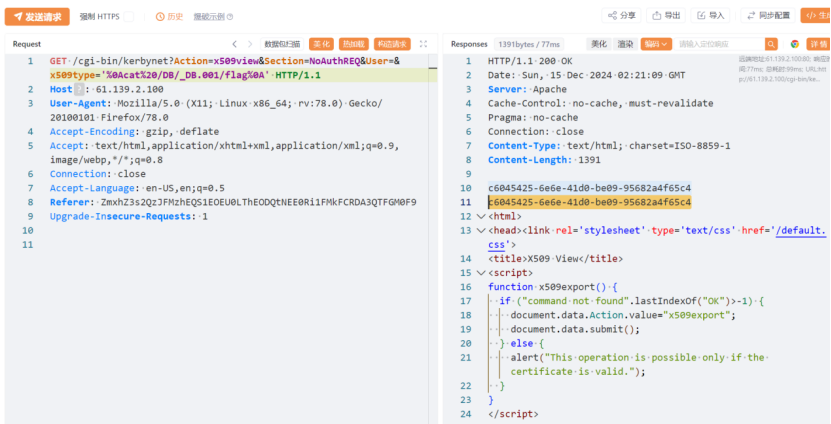Collapse the <html> fold arrow on line 12
The height and width of the screenshot is (424, 831).
tap(481, 216)
